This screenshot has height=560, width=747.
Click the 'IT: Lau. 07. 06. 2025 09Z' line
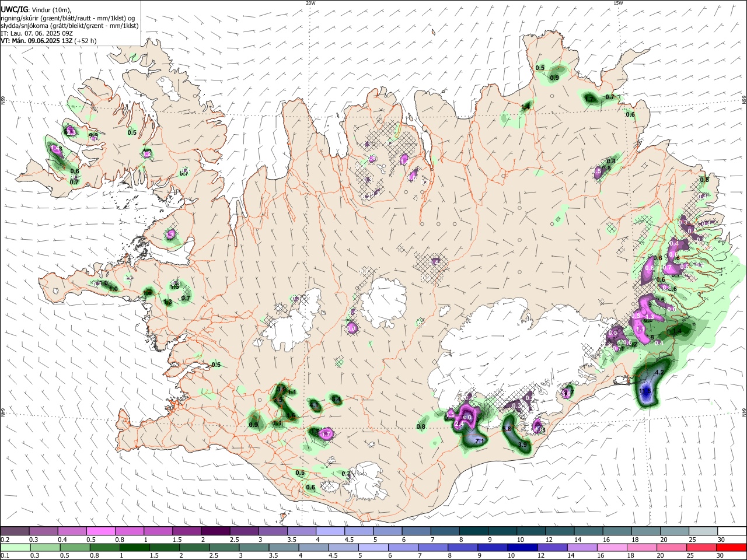37,33
